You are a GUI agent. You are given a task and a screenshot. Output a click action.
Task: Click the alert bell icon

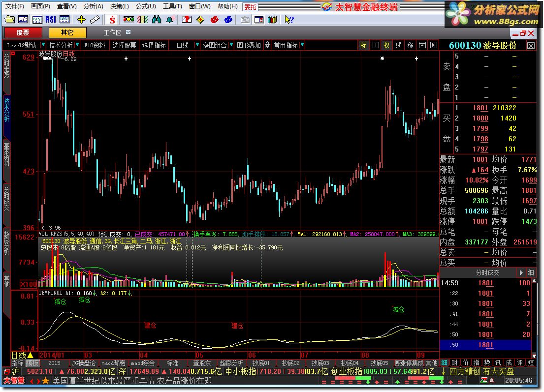point(170,20)
